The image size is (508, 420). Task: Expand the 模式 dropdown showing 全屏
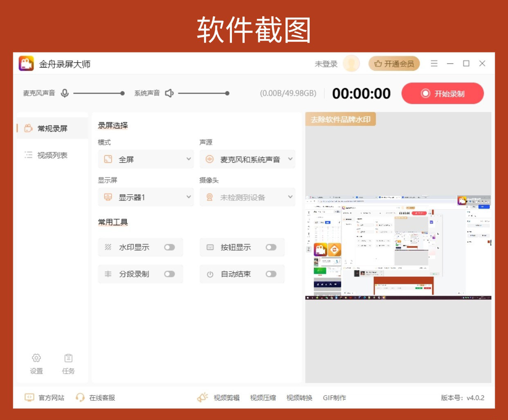[x=146, y=159]
